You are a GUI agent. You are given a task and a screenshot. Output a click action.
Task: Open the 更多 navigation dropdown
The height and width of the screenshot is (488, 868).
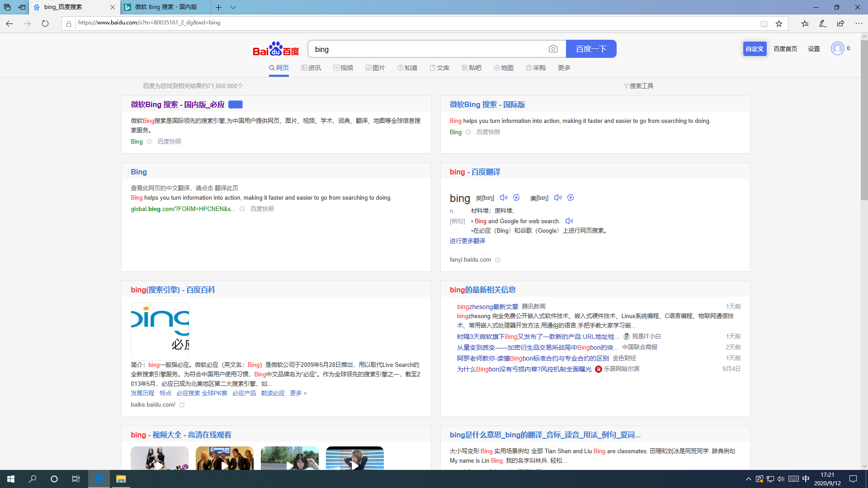tap(563, 67)
